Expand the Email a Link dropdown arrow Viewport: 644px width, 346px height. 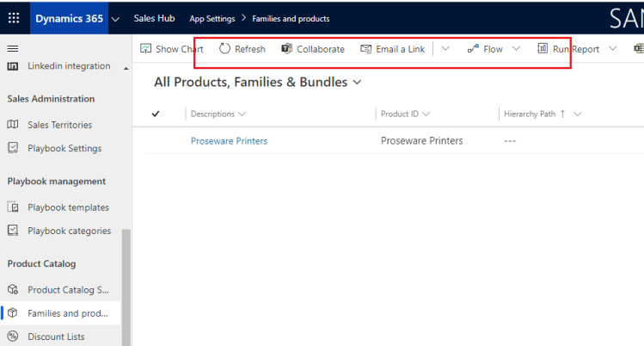point(445,49)
